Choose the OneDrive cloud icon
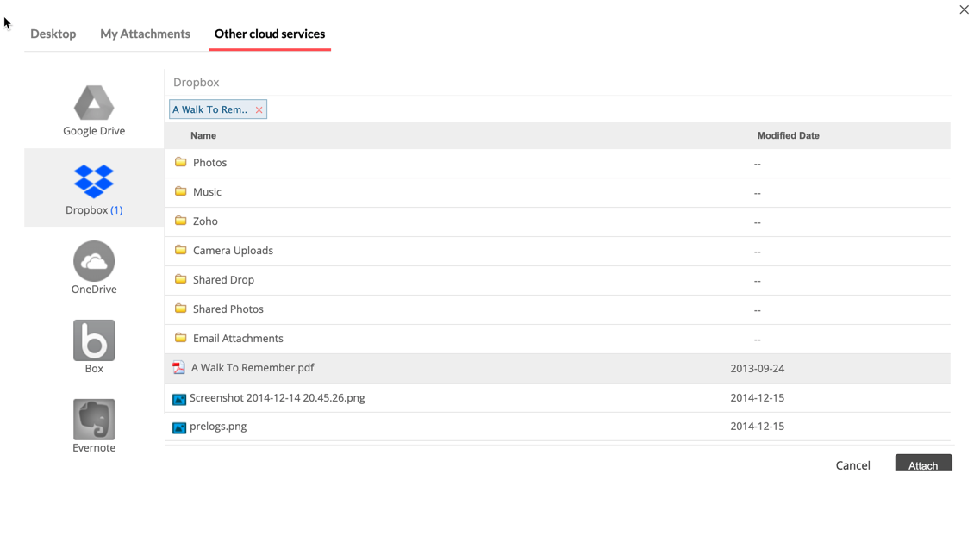Viewport: 980px width, 536px height. (x=94, y=261)
